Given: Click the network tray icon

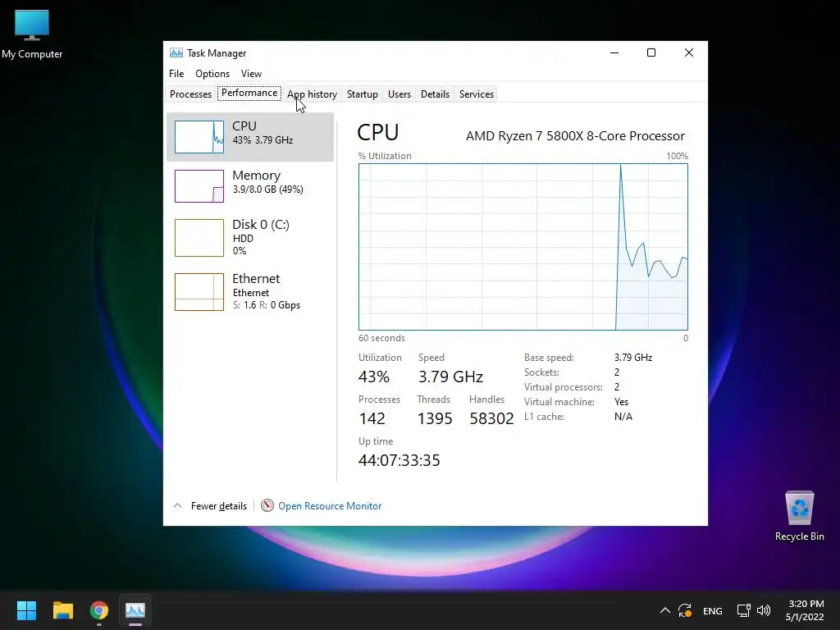Looking at the screenshot, I should (x=743, y=610).
